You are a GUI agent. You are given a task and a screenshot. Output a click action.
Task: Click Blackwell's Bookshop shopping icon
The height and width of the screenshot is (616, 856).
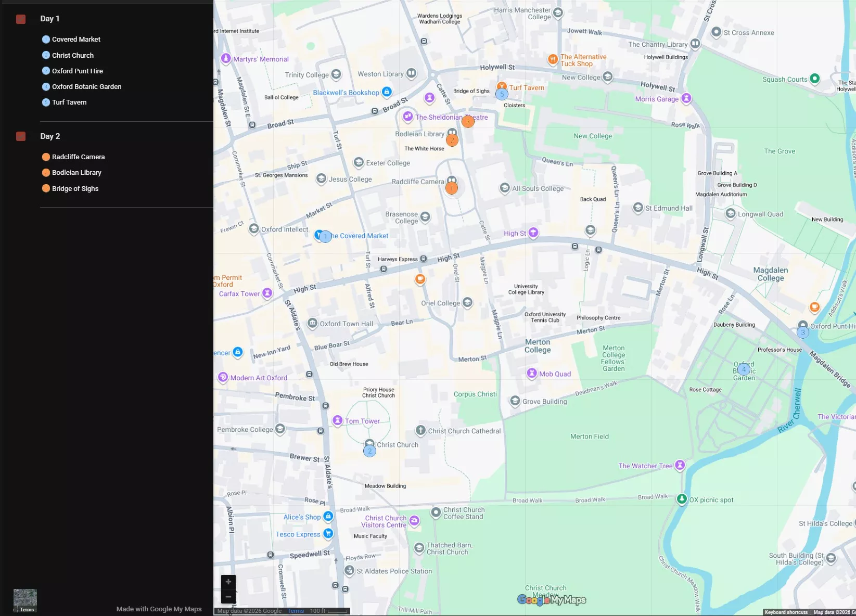pos(387,92)
